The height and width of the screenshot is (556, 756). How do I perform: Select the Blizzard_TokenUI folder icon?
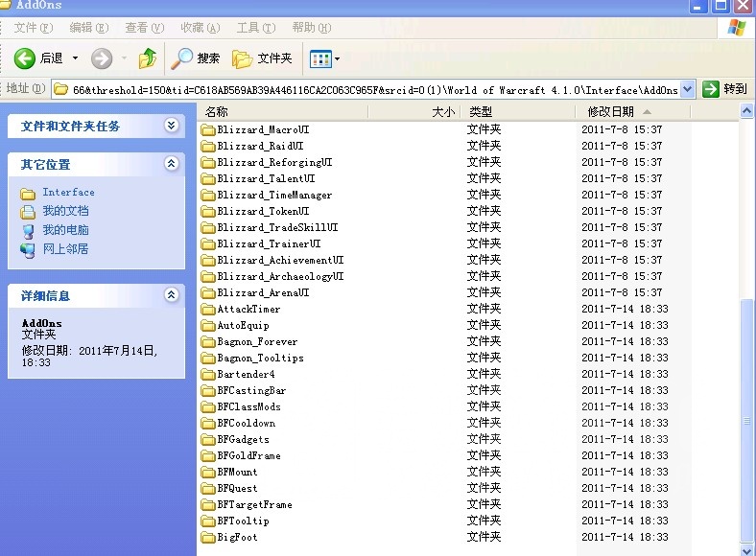[x=208, y=212]
